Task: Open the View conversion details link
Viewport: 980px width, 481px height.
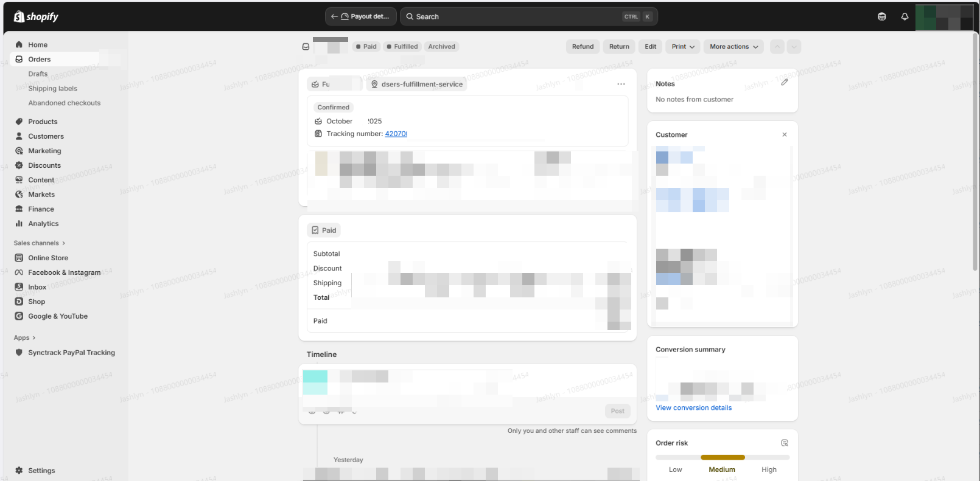Action: point(693,407)
